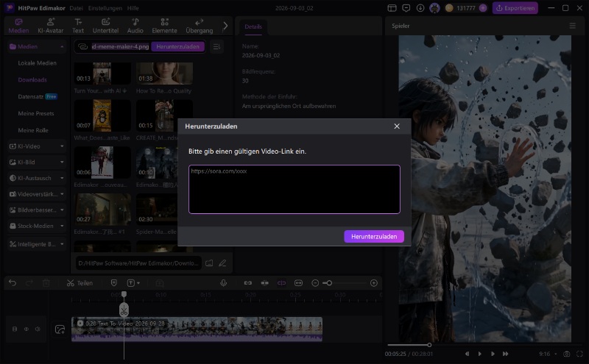The image size is (589, 364).
Task: Select Downloads in sidebar
Action: tap(32, 79)
